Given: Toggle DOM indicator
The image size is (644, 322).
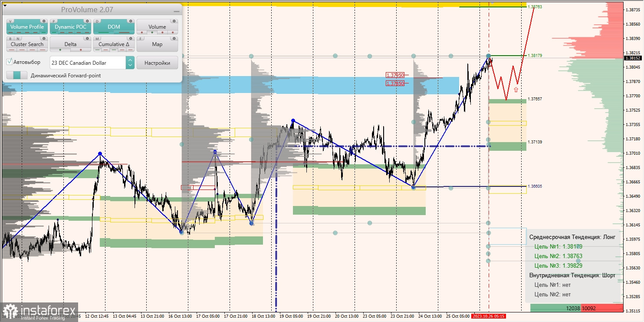Looking at the screenshot, I should (x=114, y=27).
